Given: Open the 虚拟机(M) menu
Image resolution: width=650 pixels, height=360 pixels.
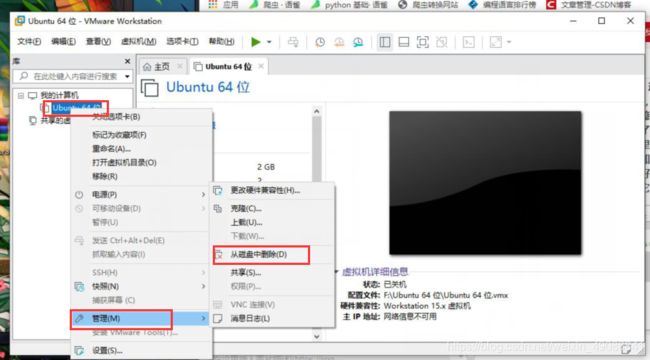Looking at the screenshot, I should [138, 42].
